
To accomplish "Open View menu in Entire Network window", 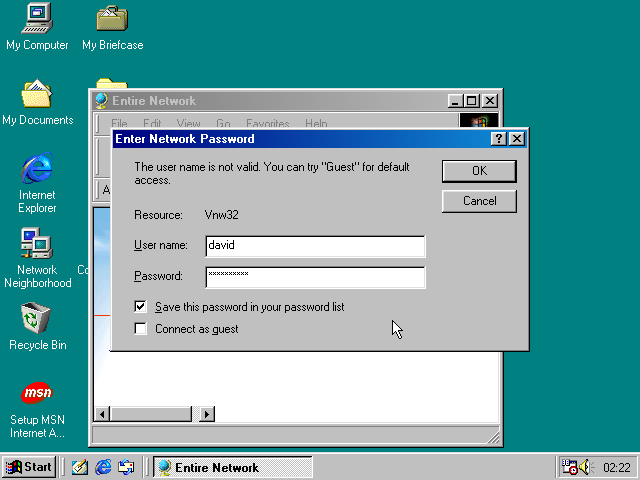I will click(x=188, y=123).
